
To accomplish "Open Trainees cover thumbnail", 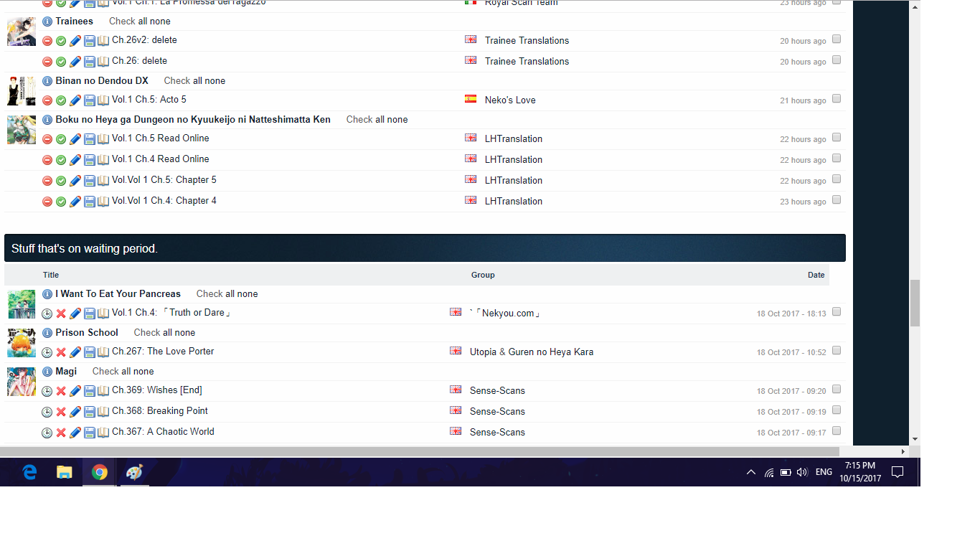I will (x=22, y=32).
